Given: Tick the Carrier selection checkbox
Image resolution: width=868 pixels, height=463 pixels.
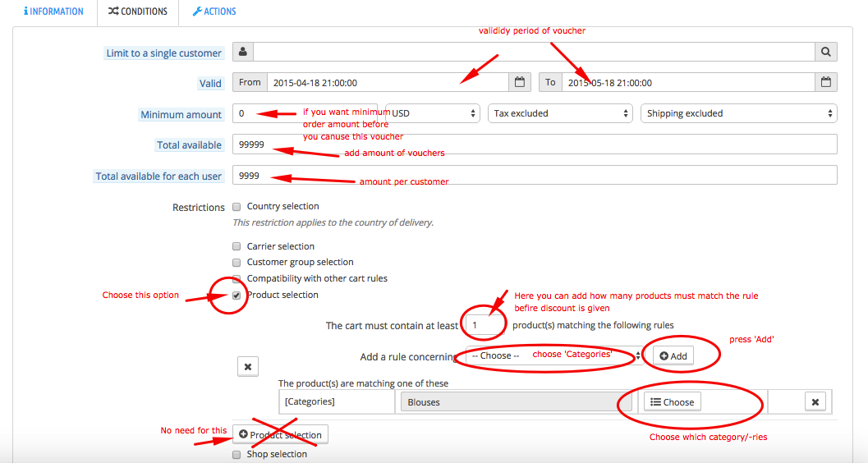Looking at the screenshot, I should coord(237,247).
